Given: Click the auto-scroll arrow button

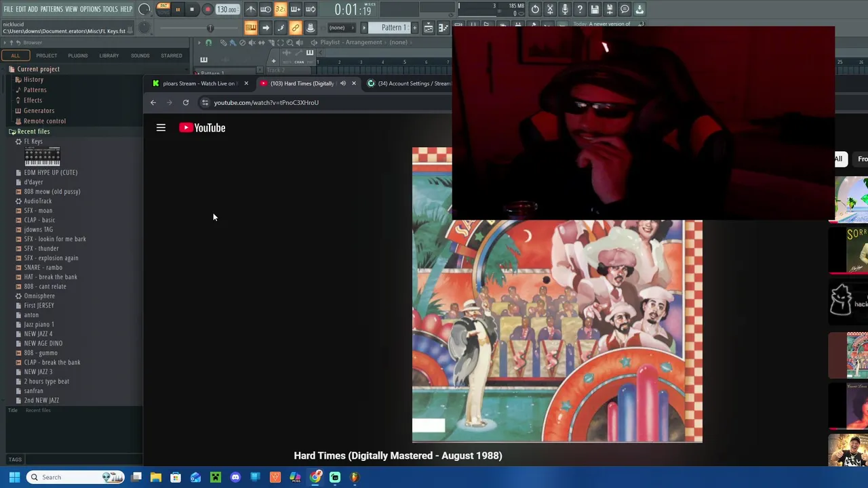Looking at the screenshot, I should tap(266, 28).
